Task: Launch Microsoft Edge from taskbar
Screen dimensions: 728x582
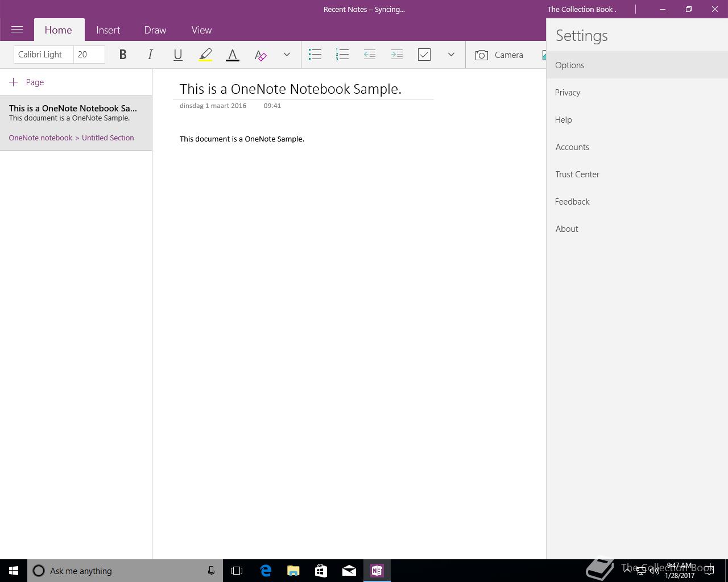Action: tap(266, 571)
